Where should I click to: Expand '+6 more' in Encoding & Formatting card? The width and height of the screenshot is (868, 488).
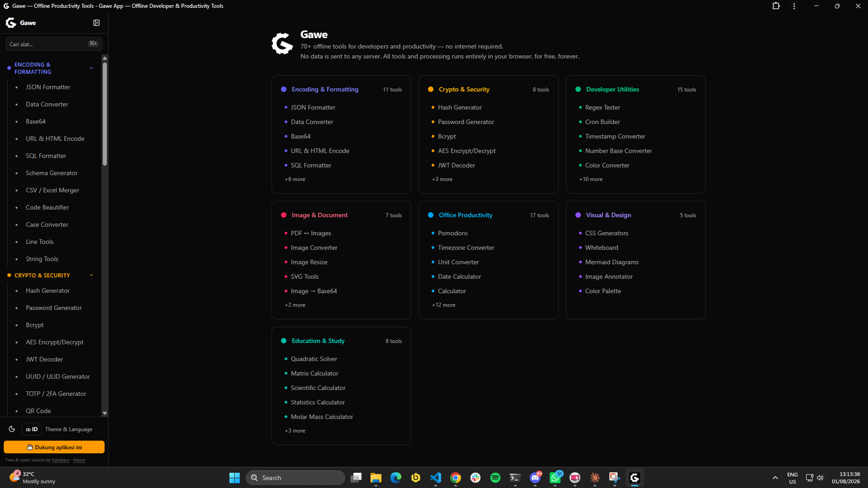[295, 179]
